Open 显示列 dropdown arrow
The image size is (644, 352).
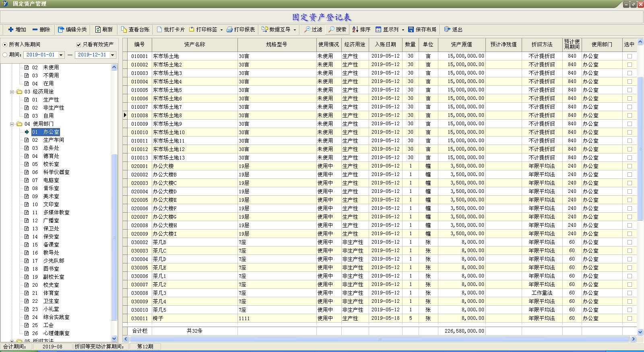pos(403,30)
